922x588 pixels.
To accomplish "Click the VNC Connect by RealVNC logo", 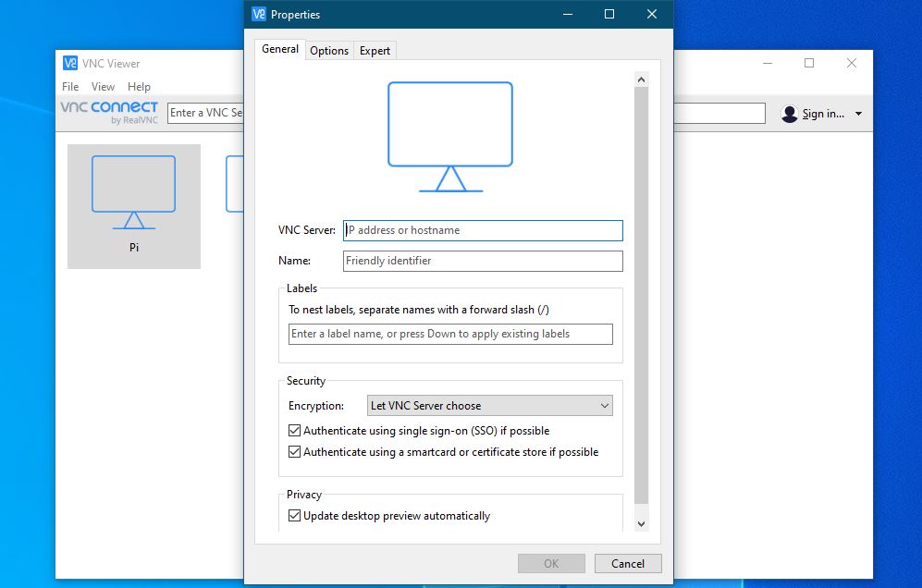I will [x=109, y=112].
